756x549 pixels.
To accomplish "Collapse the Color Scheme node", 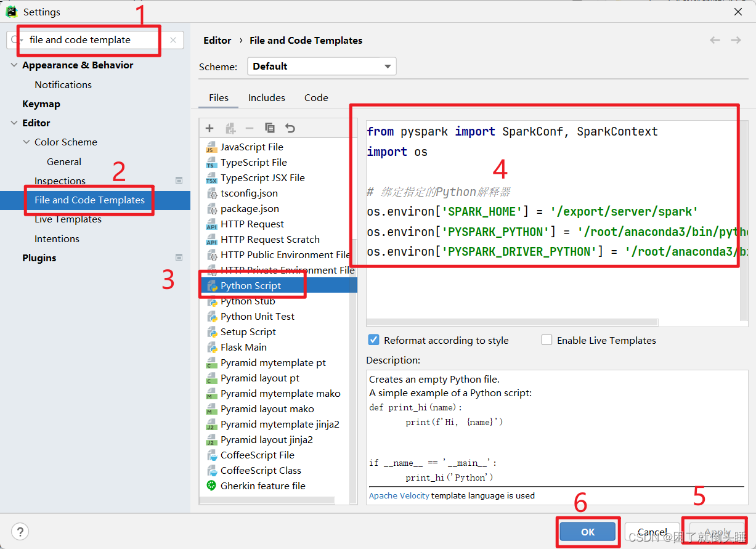I will tap(26, 142).
